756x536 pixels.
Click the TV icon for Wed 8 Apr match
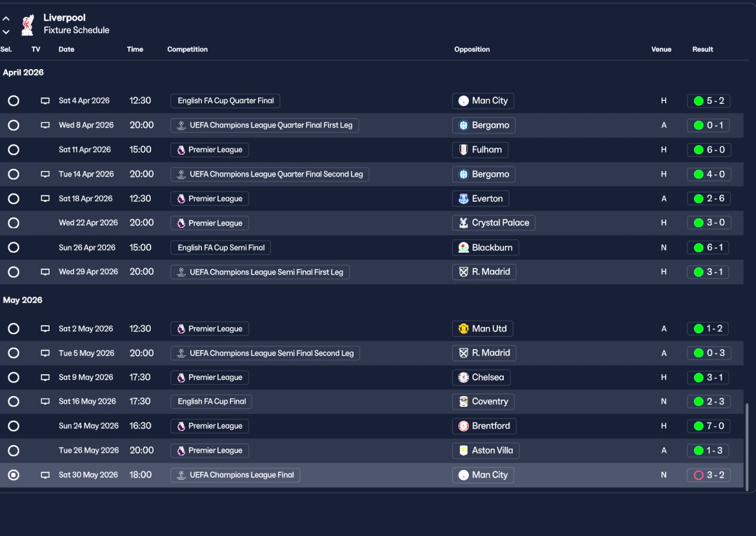[45, 125]
